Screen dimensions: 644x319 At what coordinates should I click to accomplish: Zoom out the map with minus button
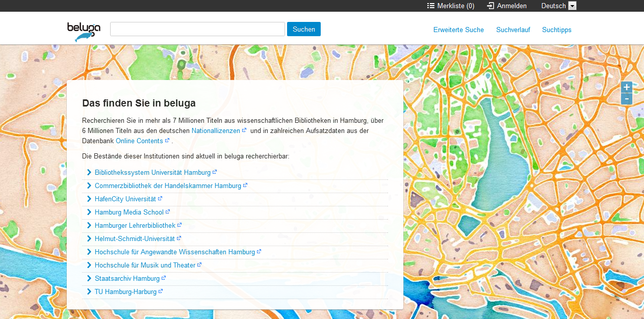tap(627, 99)
